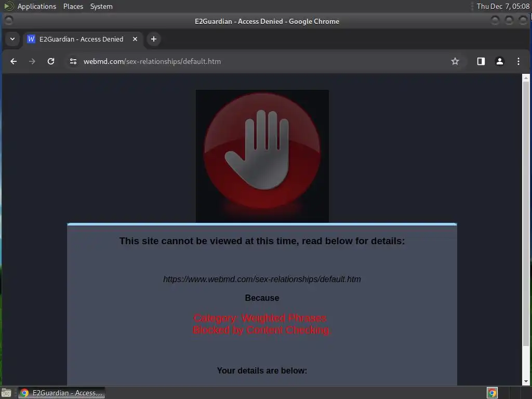Select the E2Guardian taskbar window button
The height and width of the screenshot is (399, 532).
(61, 393)
